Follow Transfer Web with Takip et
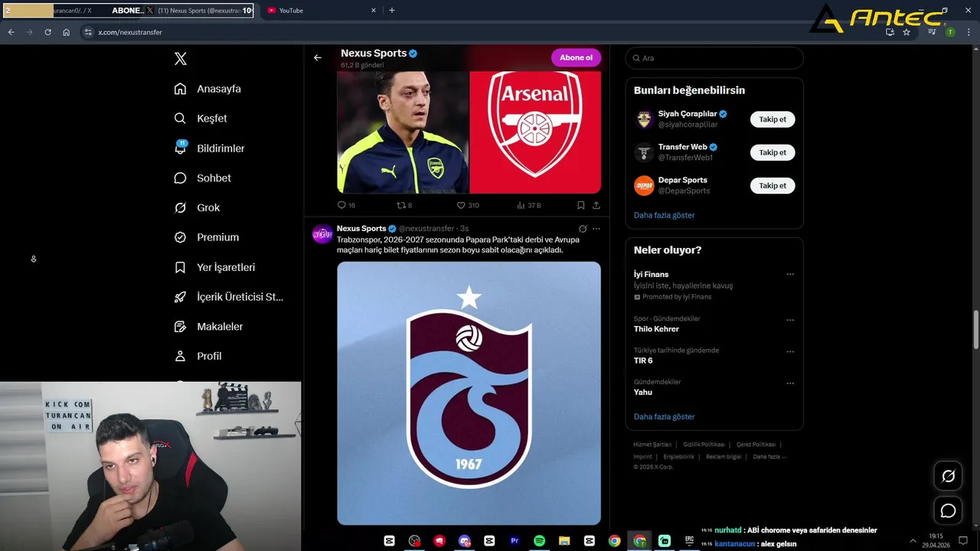 [773, 152]
